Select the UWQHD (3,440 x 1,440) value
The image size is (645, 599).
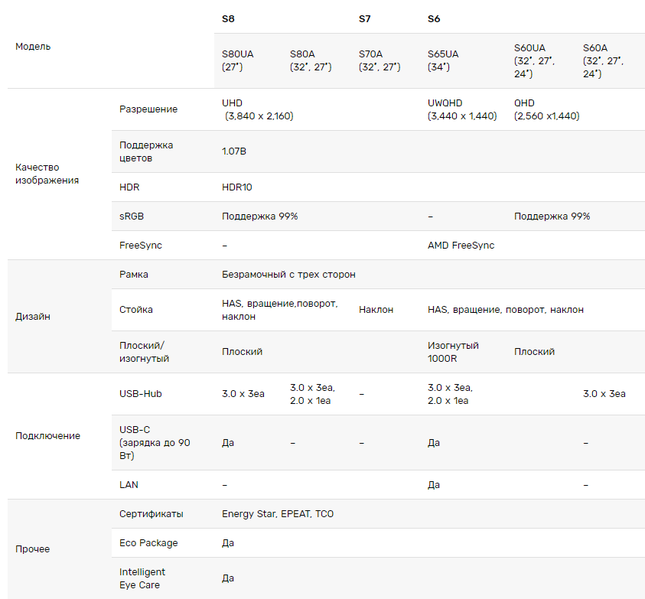[462, 109]
